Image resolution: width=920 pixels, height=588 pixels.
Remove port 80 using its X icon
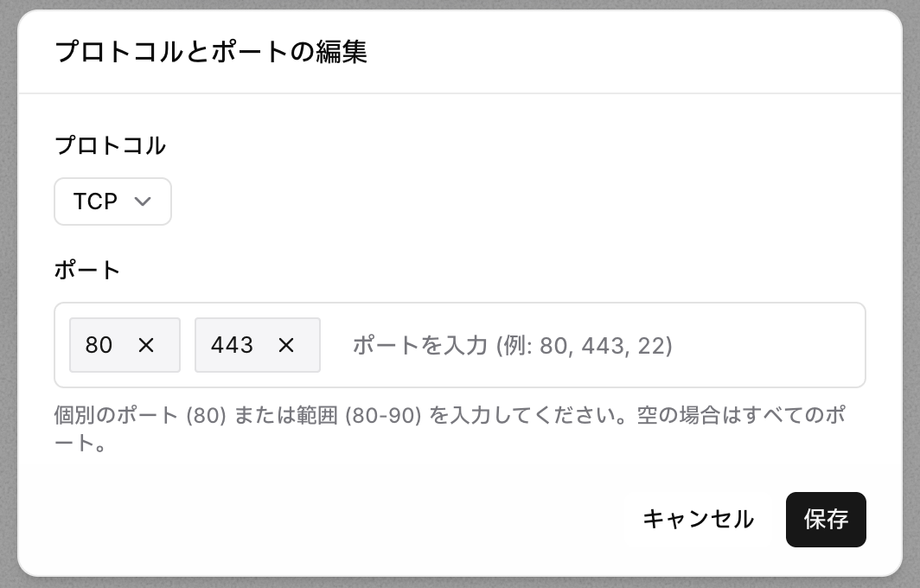pos(146,345)
